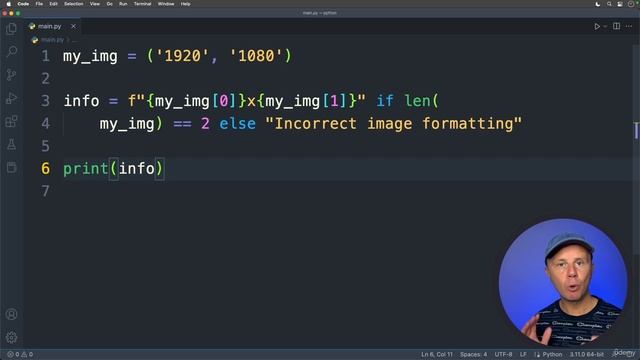The width and height of the screenshot is (640, 360).
Task: Open the Terminal menu
Action: 142,4
